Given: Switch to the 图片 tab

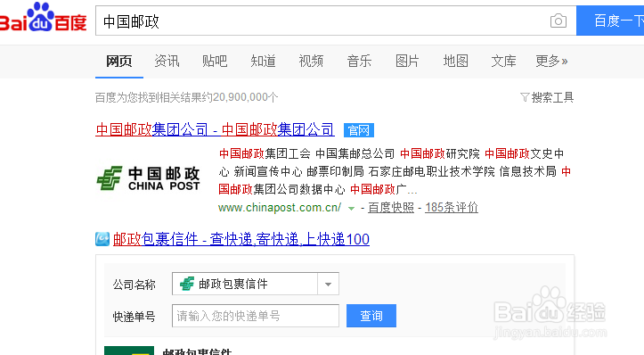Looking at the screenshot, I should coord(407,62).
